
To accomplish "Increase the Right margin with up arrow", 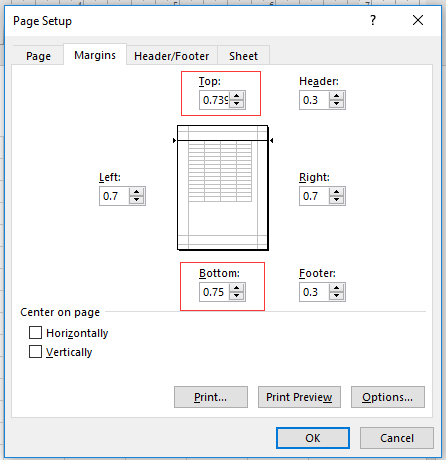I will click(x=336, y=192).
